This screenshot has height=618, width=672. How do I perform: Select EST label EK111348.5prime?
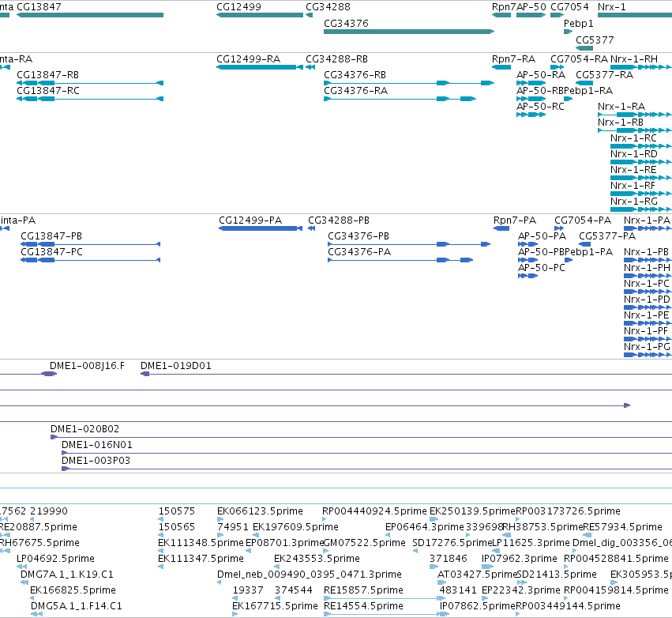click(201, 542)
